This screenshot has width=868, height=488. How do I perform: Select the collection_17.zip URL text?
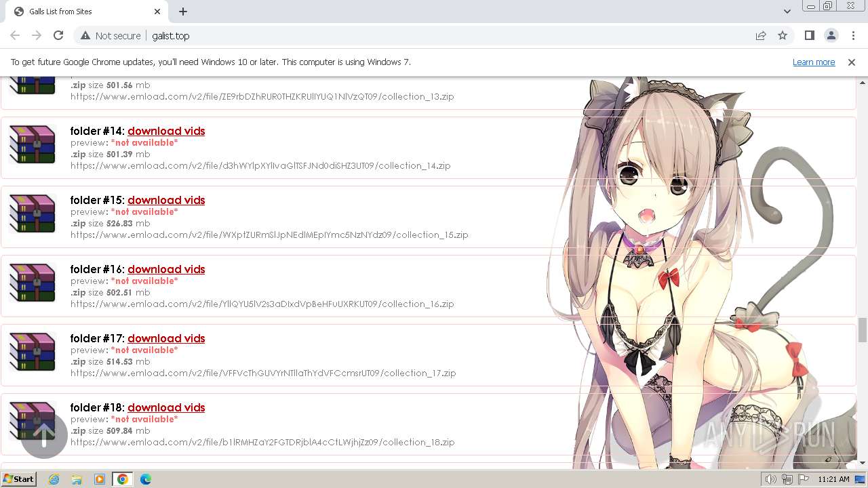[263, 373]
